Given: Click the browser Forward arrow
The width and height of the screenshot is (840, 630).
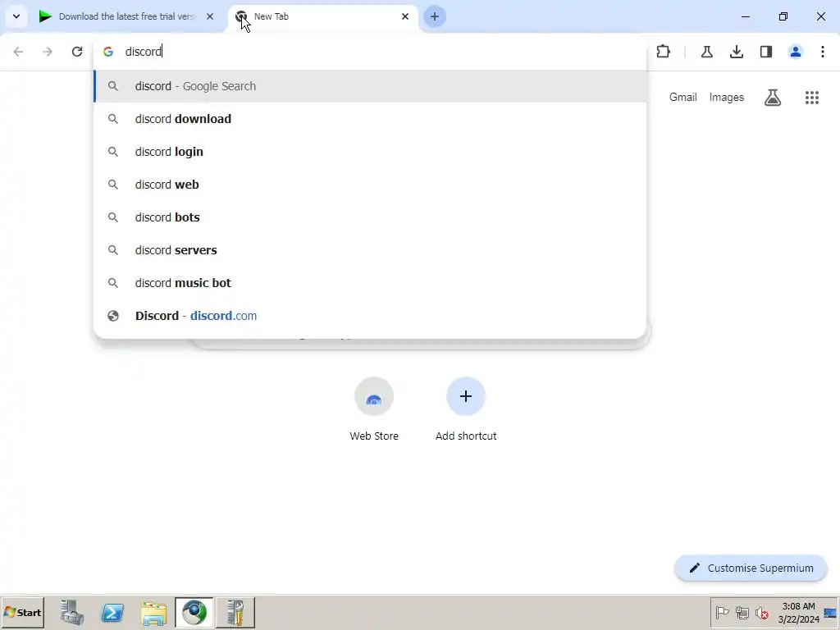Looking at the screenshot, I should [47, 52].
